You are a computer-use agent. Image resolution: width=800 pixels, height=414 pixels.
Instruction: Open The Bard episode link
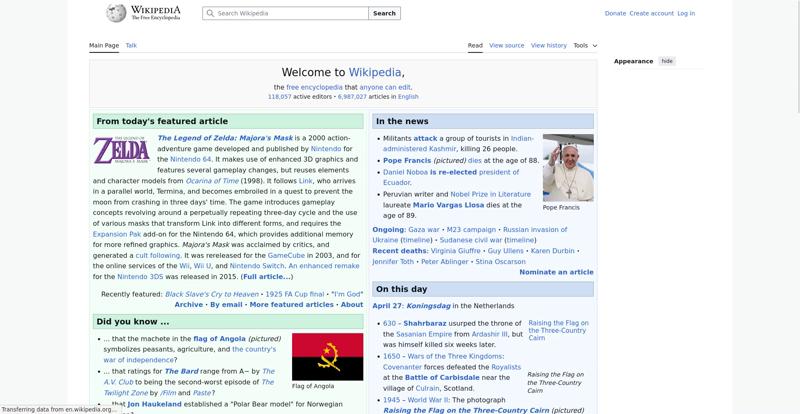[x=181, y=371]
